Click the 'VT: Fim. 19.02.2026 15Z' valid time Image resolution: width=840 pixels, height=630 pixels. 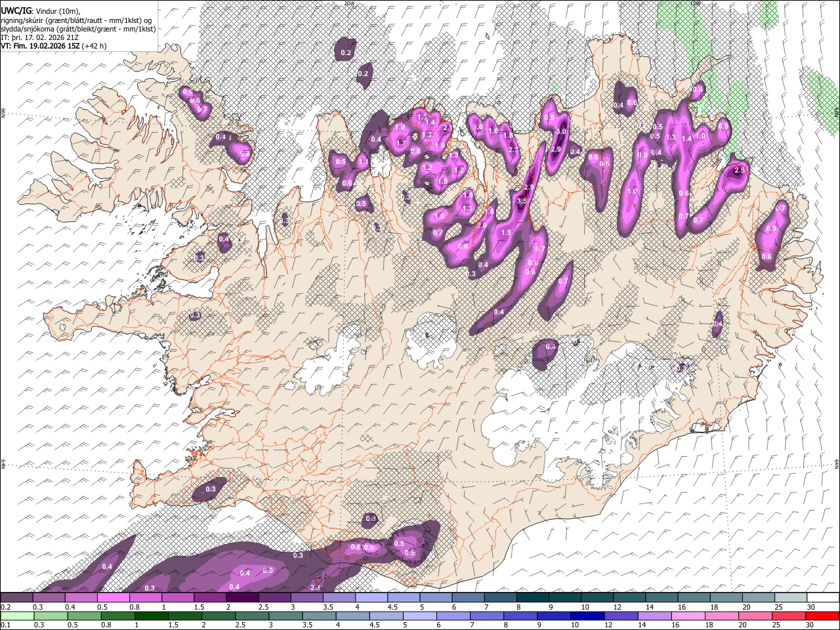point(40,46)
